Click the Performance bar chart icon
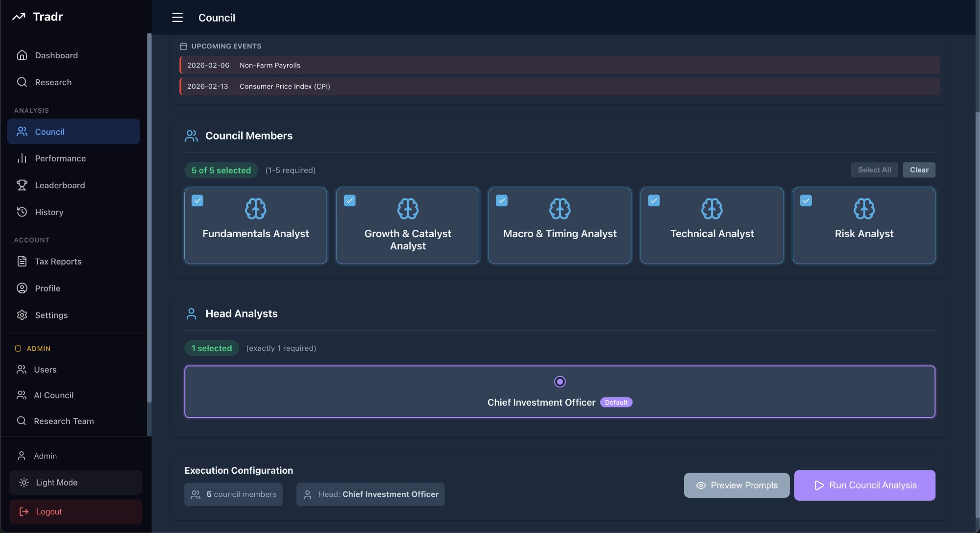Viewport: 980px width, 533px height. click(22, 158)
